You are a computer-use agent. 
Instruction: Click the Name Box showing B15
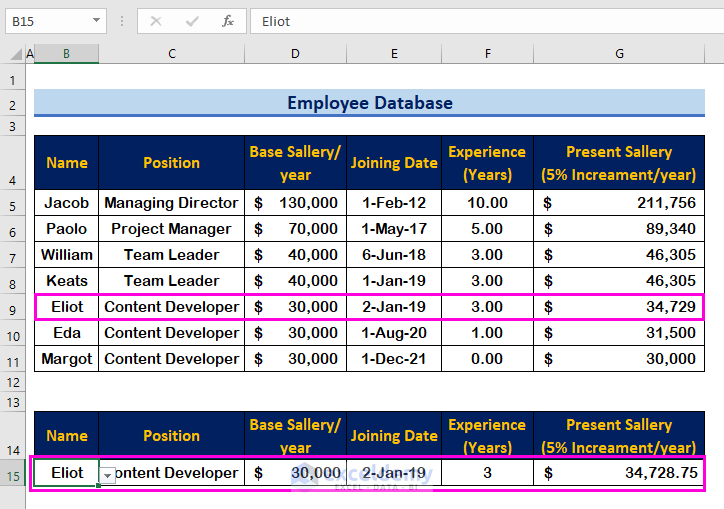click(x=45, y=20)
